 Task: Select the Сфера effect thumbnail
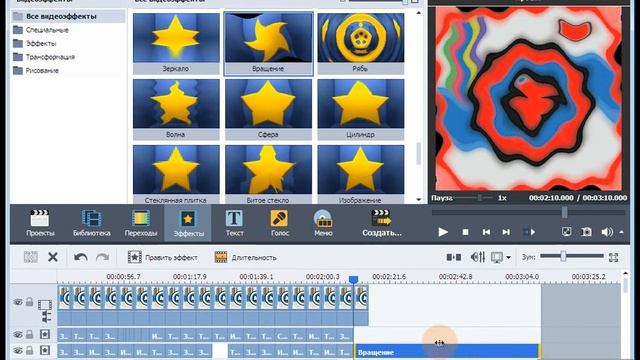268,109
